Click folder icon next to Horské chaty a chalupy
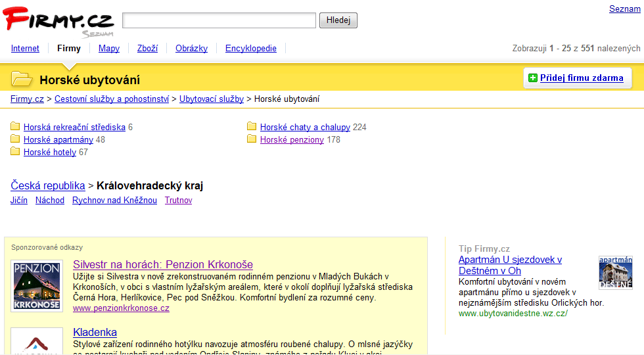Image resolution: width=644 pixels, height=355 pixels. 252,126
